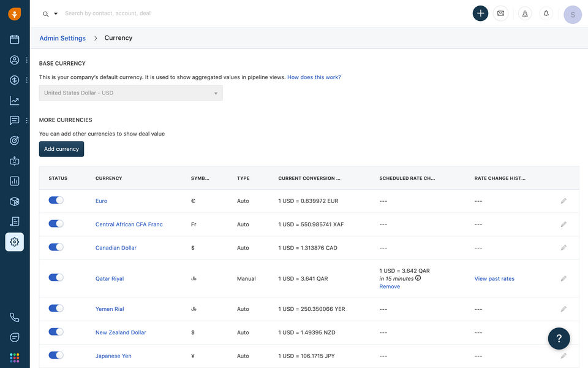Click the Add currency button
Viewport: 588px width, 368px height.
61,149
